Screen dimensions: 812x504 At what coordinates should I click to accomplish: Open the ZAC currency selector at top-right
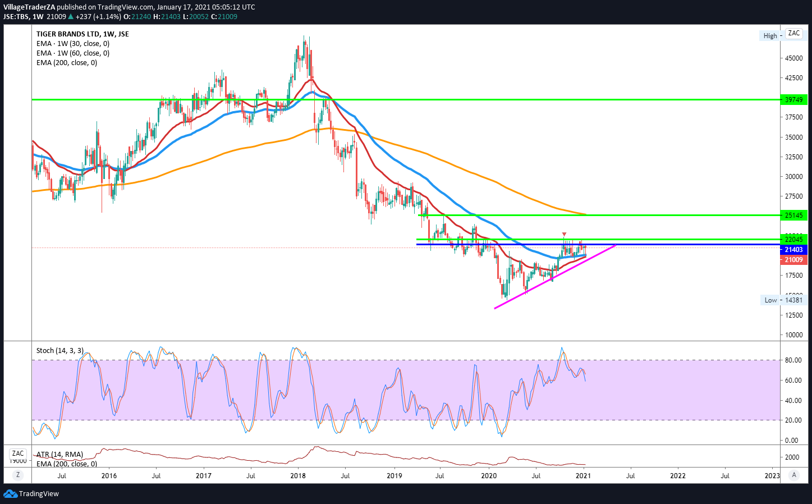[793, 34]
